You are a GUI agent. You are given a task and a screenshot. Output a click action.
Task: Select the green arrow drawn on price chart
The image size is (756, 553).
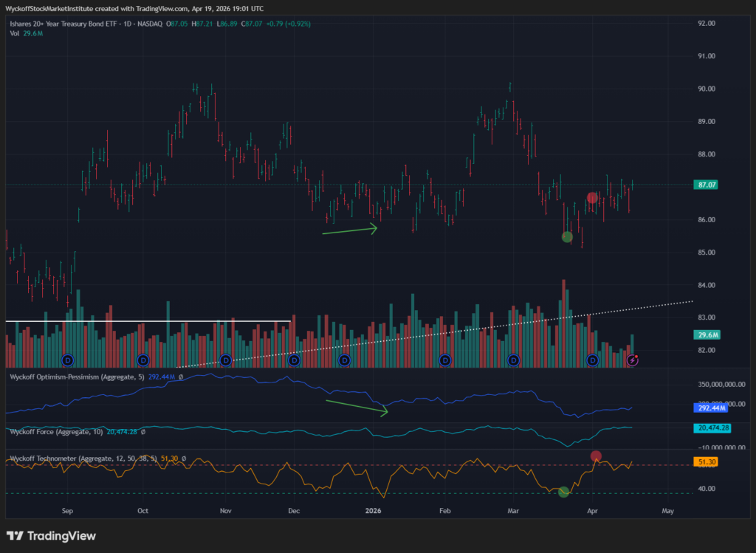pos(350,230)
